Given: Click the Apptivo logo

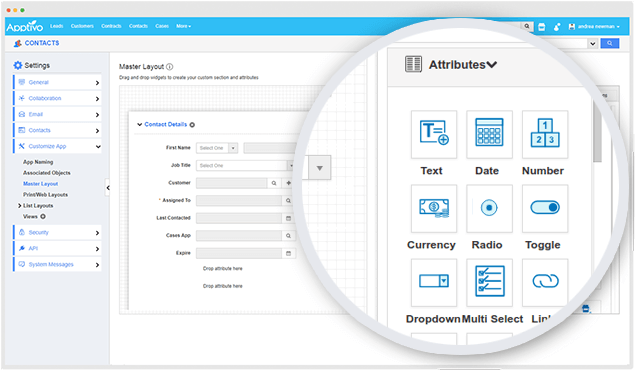Looking at the screenshot, I should point(25,26).
